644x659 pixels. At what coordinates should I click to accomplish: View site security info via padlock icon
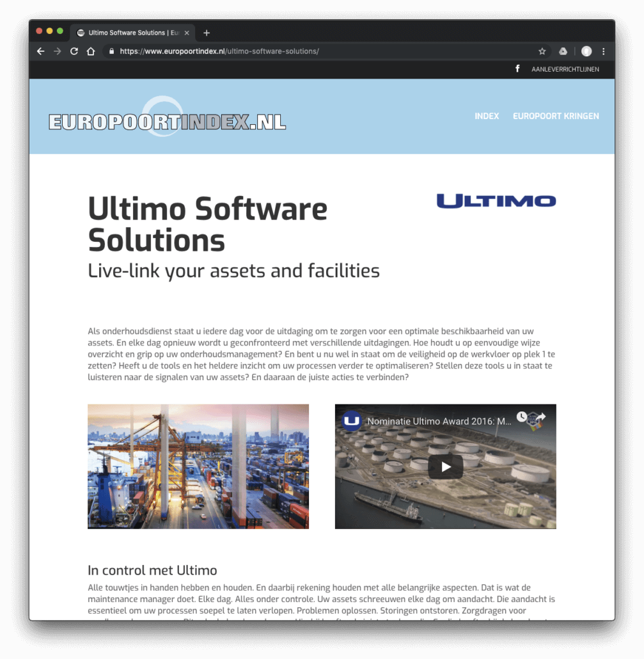click(111, 51)
